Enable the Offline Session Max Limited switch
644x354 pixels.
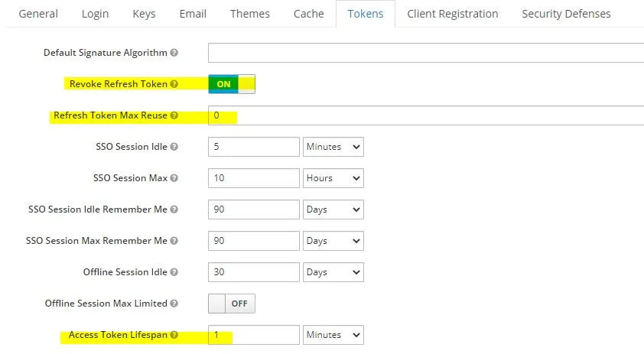click(232, 304)
